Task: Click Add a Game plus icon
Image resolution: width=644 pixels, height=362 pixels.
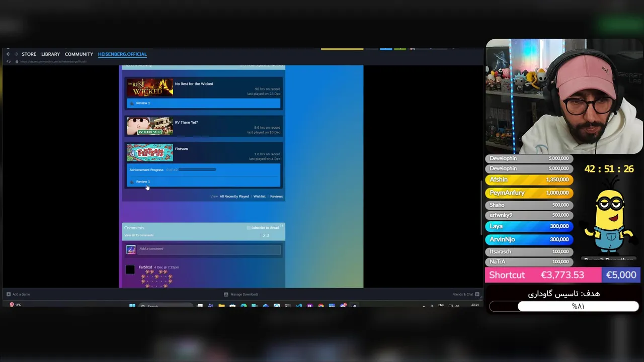Action: (9, 294)
